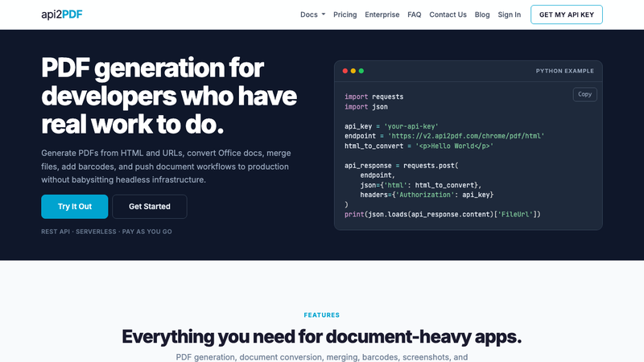Image resolution: width=644 pixels, height=362 pixels.
Task: Click the 'import json' code line
Action: (x=366, y=107)
